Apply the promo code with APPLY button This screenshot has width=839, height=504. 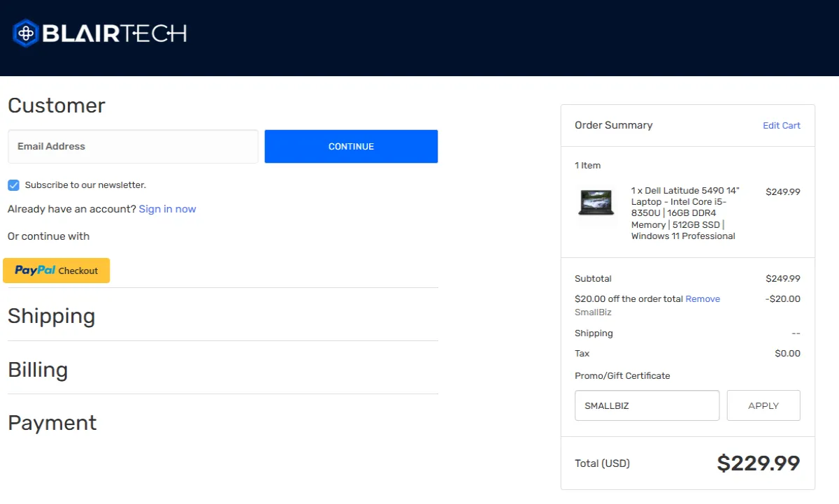pos(763,405)
